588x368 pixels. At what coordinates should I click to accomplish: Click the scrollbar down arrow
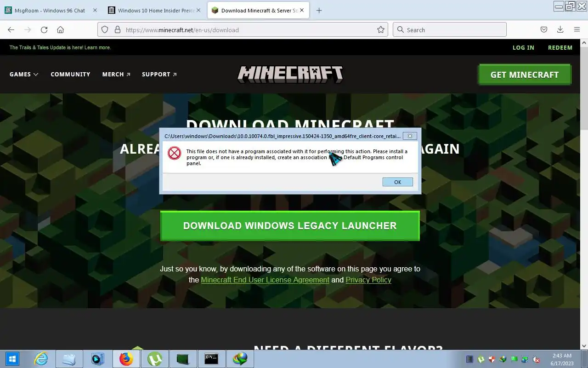pyautogui.click(x=584, y=346)
